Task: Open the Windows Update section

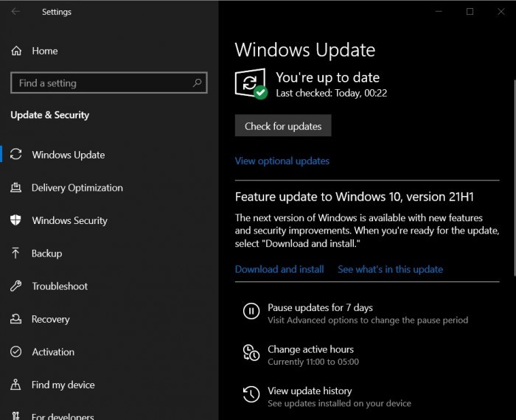Action: 68,155
